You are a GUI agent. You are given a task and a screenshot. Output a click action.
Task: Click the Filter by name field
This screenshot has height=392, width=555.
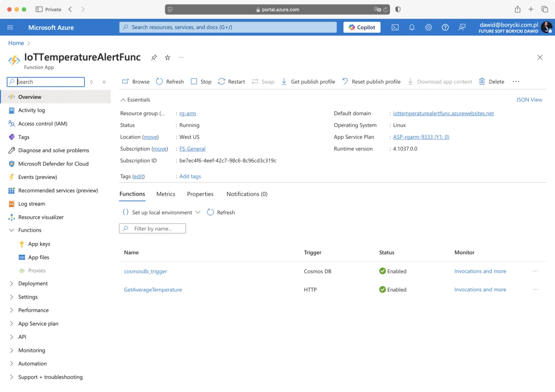[153, 229]
